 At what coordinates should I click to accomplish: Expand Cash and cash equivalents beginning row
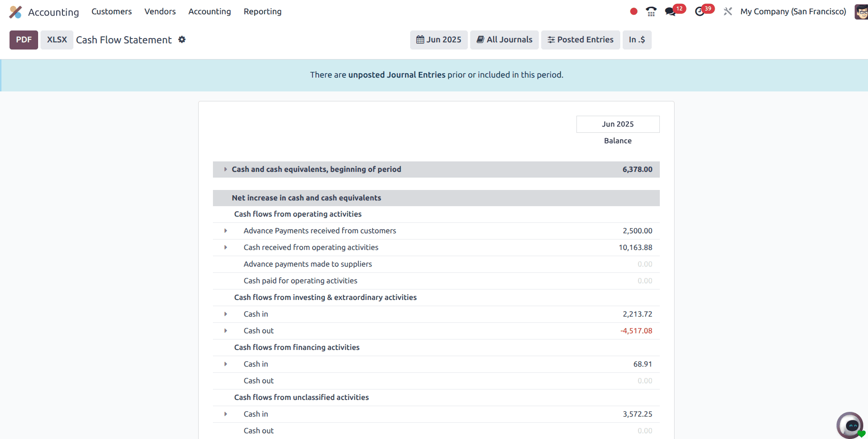coord(226,169)
